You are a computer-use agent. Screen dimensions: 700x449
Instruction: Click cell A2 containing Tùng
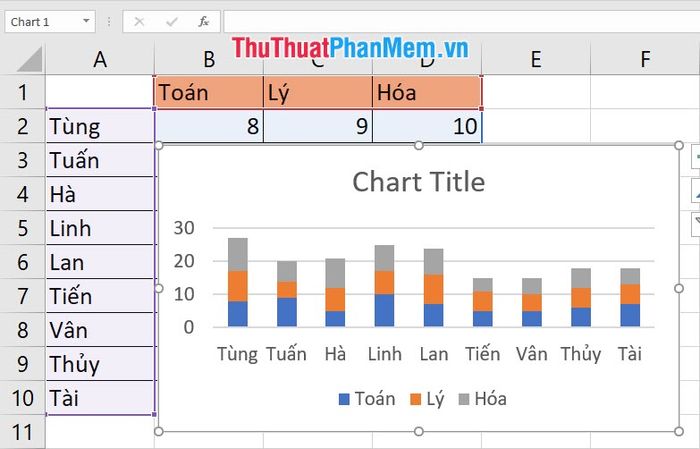(x=100, y=126)
